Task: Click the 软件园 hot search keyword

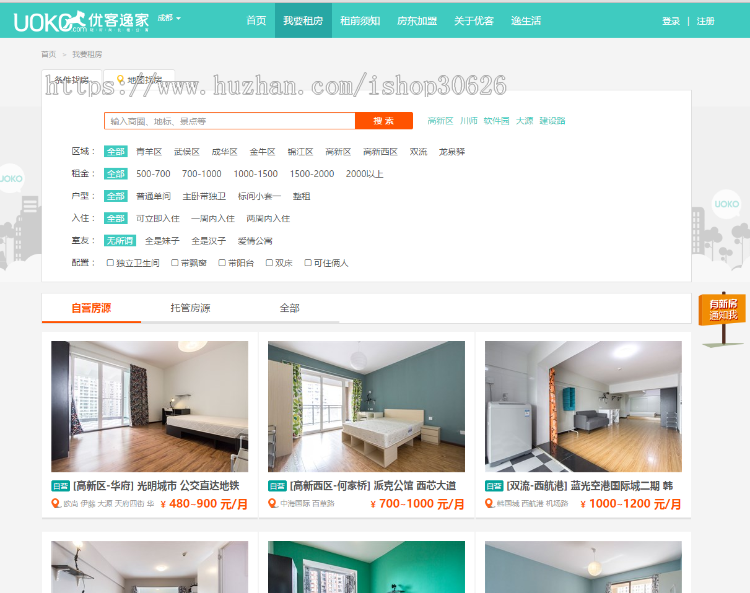Action: [496, 121]
